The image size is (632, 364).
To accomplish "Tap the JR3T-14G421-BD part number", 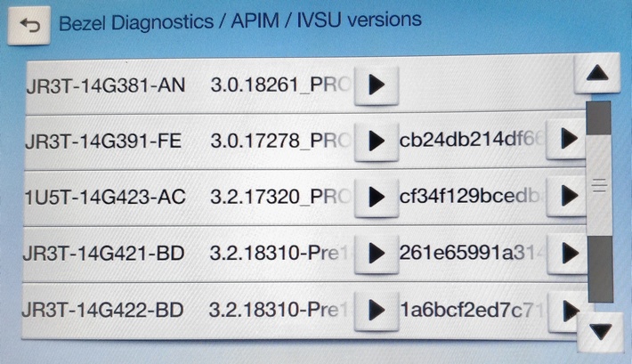I will point(103,253).
